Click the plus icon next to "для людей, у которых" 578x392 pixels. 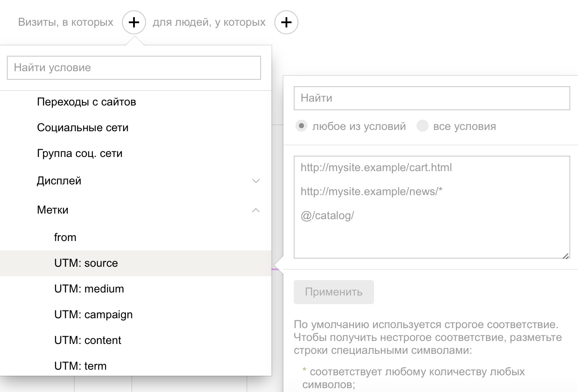point(286,22)
